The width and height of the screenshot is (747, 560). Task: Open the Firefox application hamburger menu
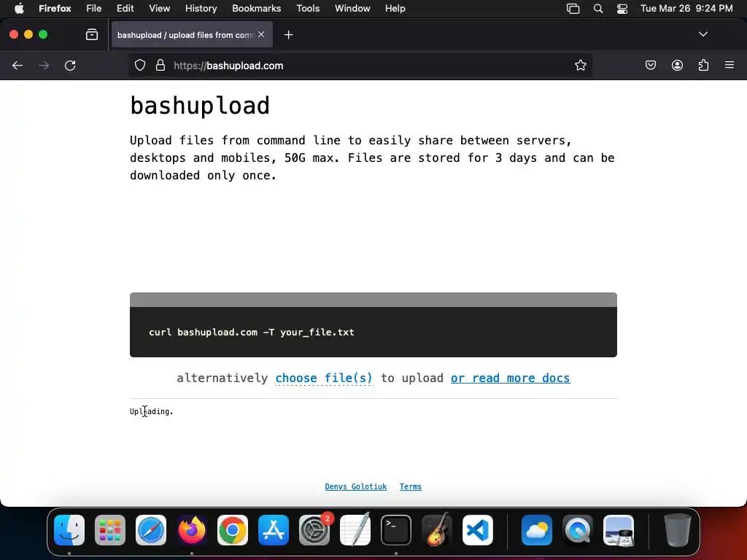tap(729, 65)
